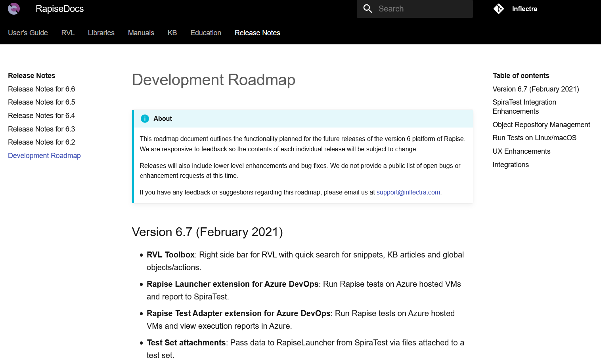Click the About info icon

pos(145,118)
